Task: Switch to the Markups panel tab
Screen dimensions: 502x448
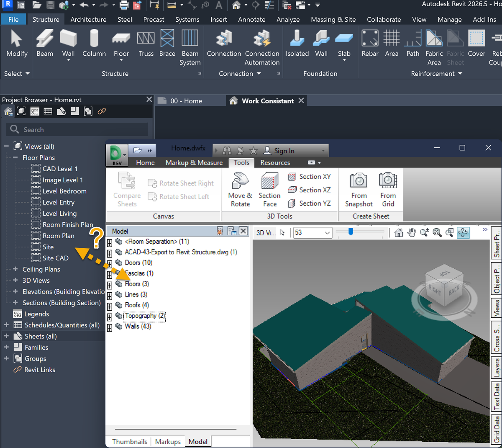Action: [168, 442]
